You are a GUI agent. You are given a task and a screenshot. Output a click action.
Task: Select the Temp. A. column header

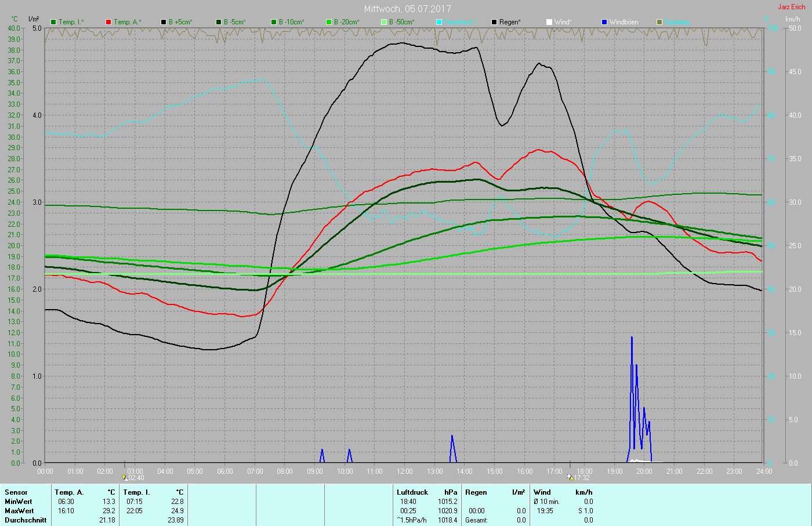click(x=69, y=492)
